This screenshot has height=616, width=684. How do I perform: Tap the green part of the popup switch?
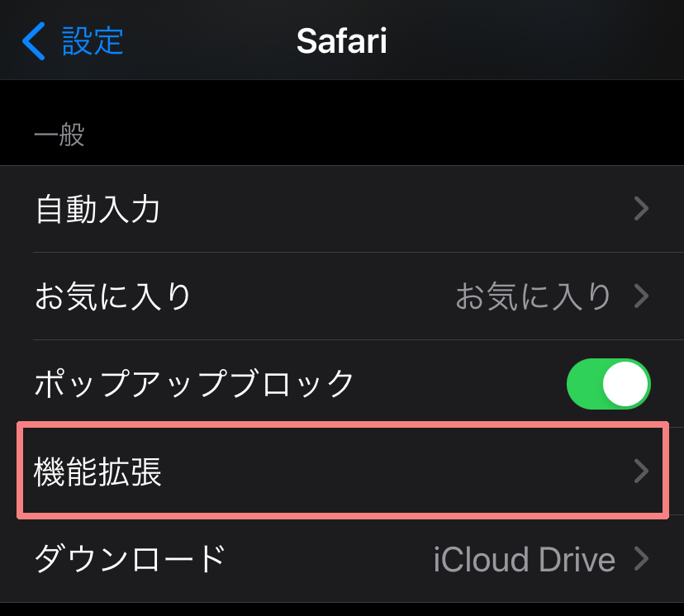coord(585,384)
